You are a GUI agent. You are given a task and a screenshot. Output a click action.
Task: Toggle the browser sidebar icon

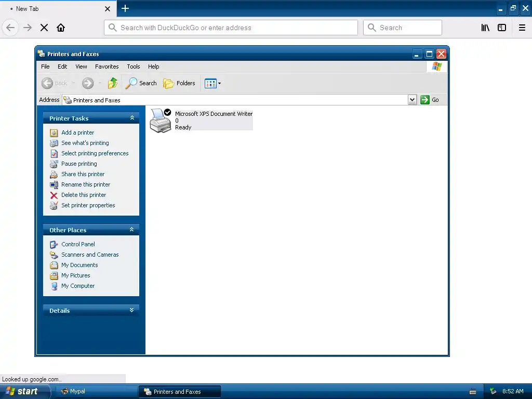502,28
